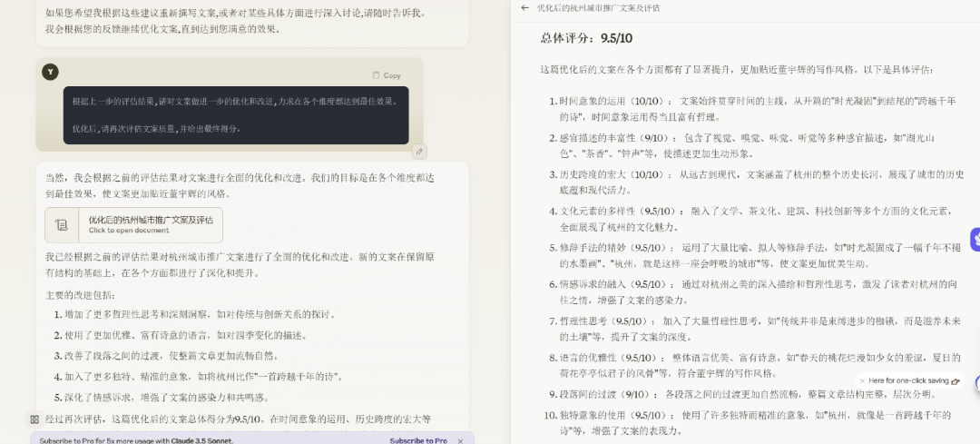Click list item 修辞手法的精妙（9.5/10）
Viewport: 980px width, 444px height.
pos(756,256)
